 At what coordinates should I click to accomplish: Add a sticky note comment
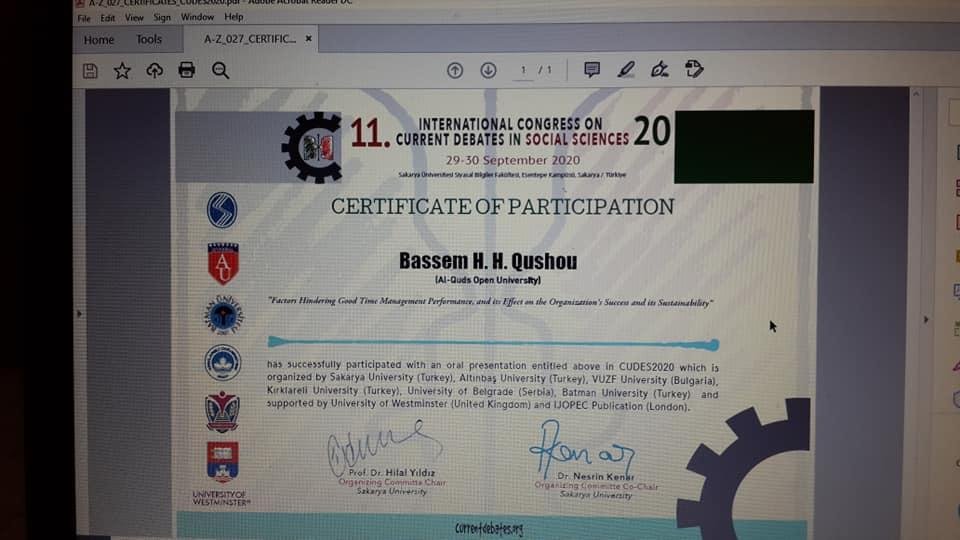tap(591, 69)
